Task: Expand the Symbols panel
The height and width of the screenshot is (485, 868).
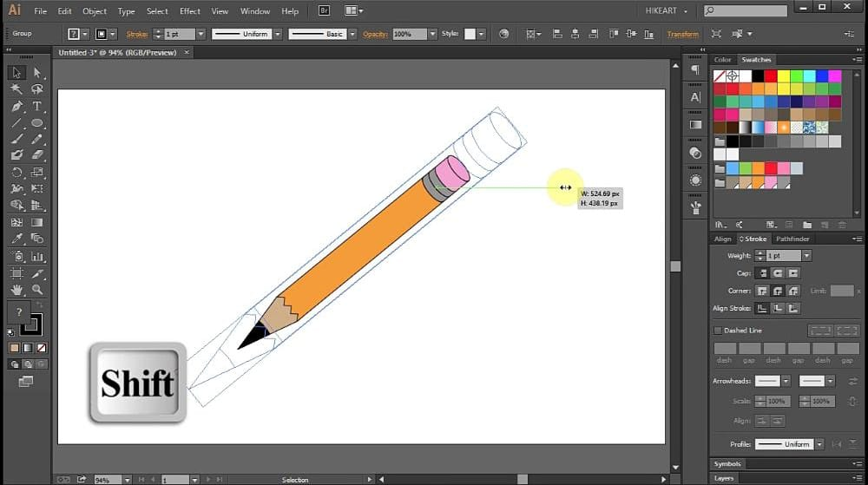Action: [x=727, y=464]
